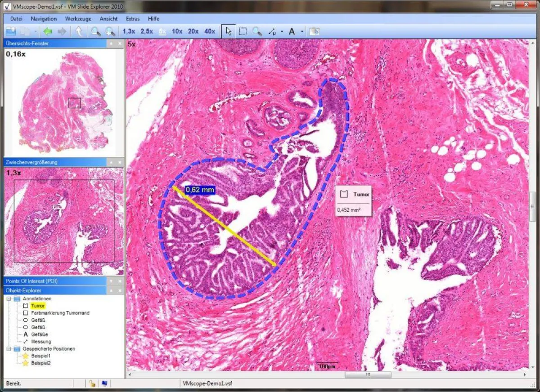Screen dimensions: 540x392
Task: Set magnification to 1,3x
Action: point(129,31)
